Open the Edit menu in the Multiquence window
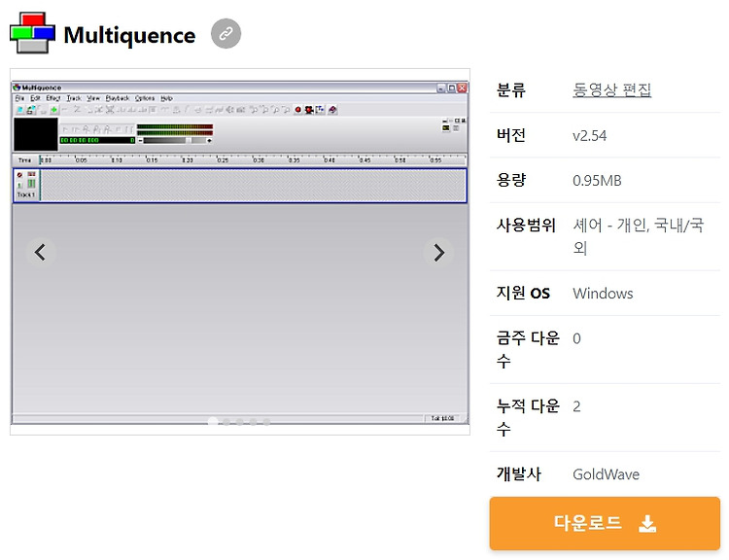 [35, 98]
